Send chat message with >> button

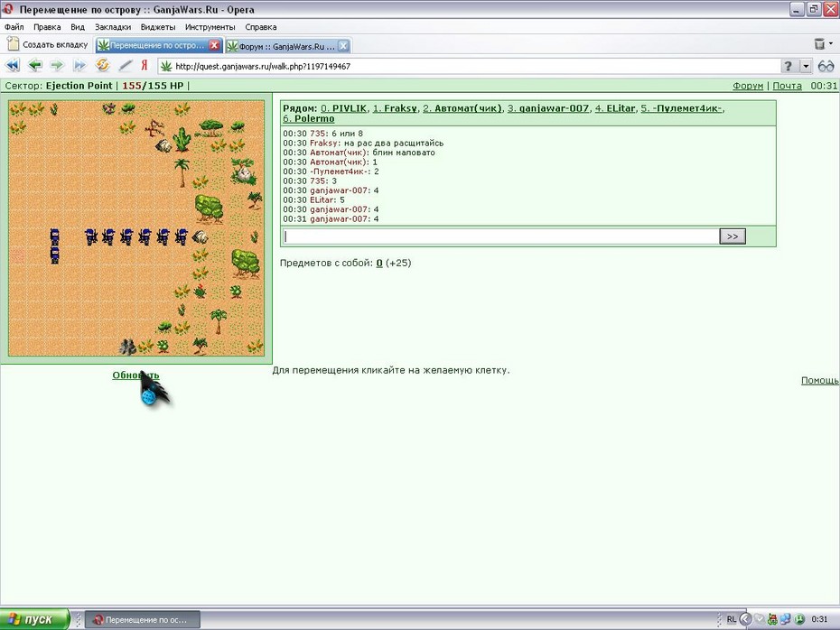[x=733, y=236]
